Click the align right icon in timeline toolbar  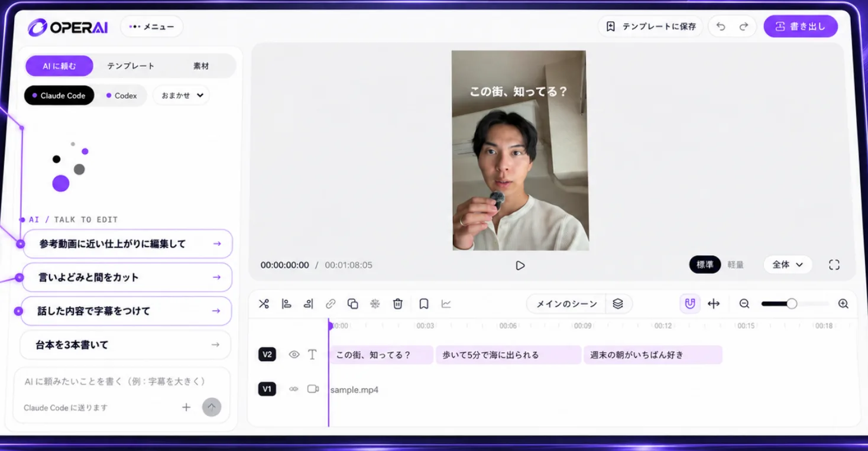308,304
